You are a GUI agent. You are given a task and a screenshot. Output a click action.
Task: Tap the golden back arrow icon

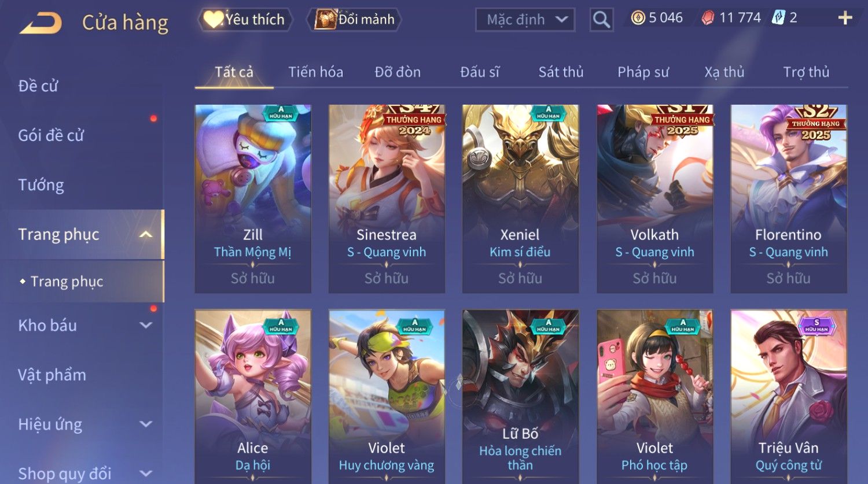pos(41,24)
